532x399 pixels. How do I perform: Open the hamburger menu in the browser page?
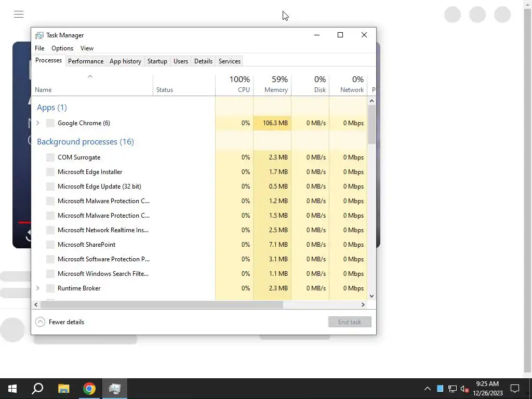coord(19,14)
